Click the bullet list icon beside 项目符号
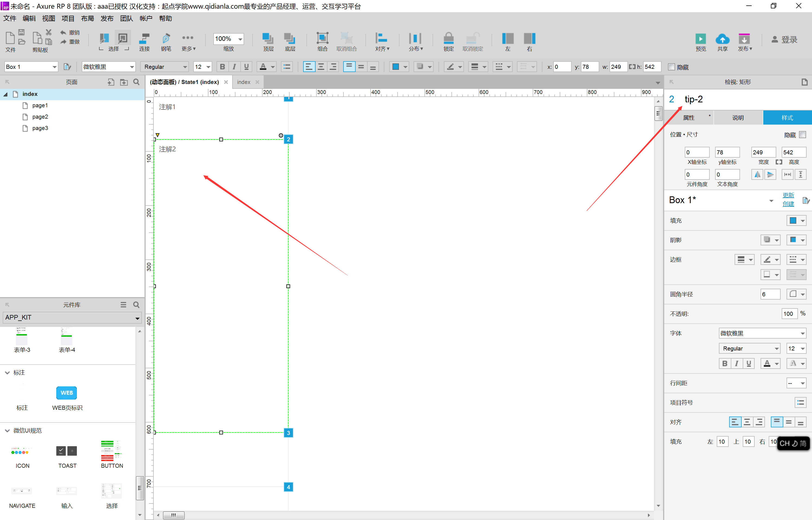 800,402
